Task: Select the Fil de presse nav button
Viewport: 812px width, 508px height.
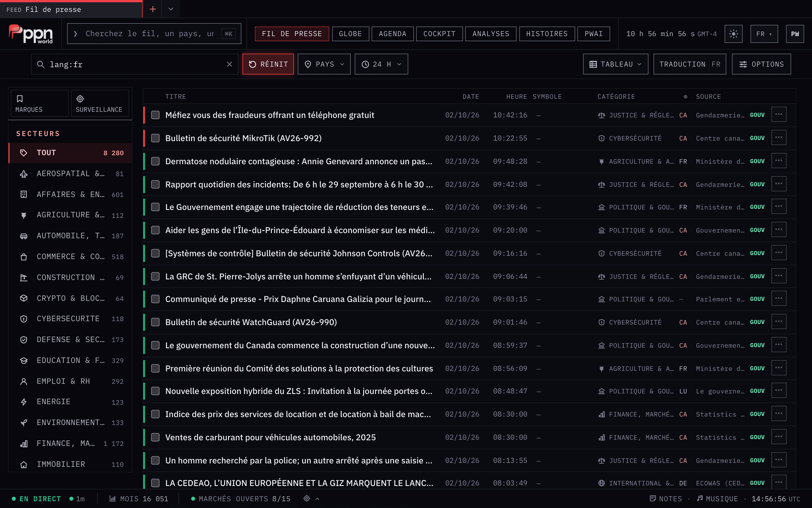Action: click(x=292, y=34)
